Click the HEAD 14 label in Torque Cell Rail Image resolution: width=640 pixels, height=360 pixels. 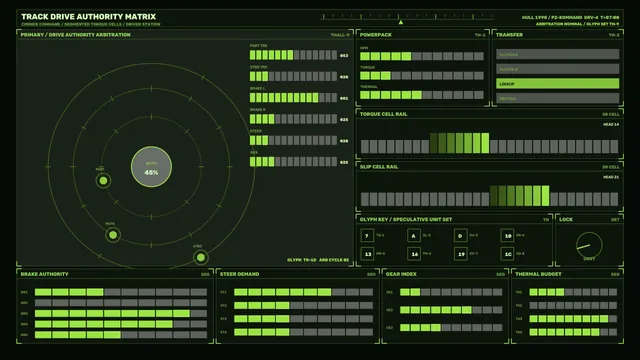611,124
